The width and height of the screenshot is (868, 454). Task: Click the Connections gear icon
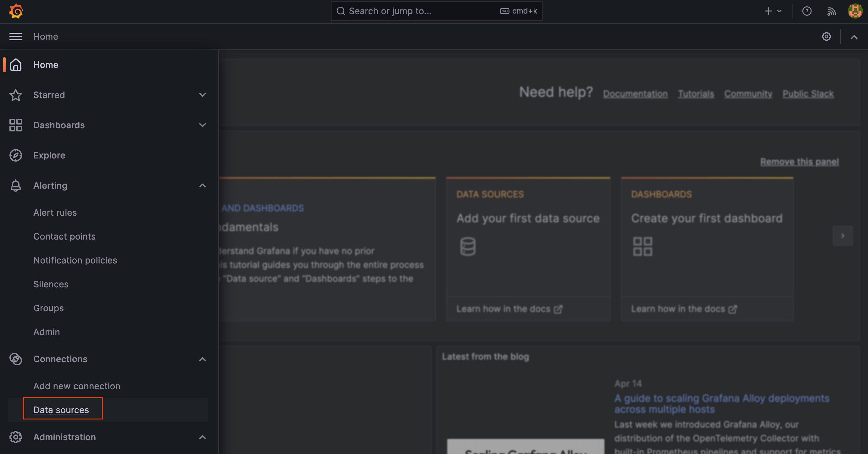pyautogui.click(x=15, y=359)
